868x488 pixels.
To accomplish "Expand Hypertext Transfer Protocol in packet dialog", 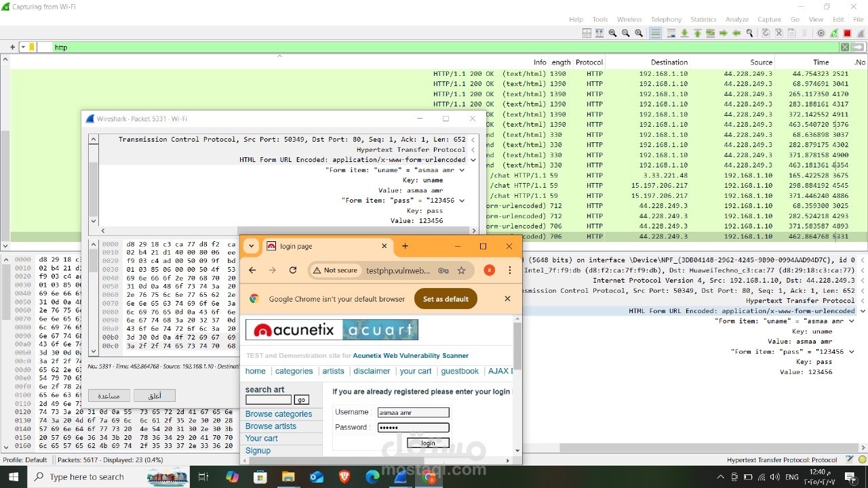I will coord(473,150).
